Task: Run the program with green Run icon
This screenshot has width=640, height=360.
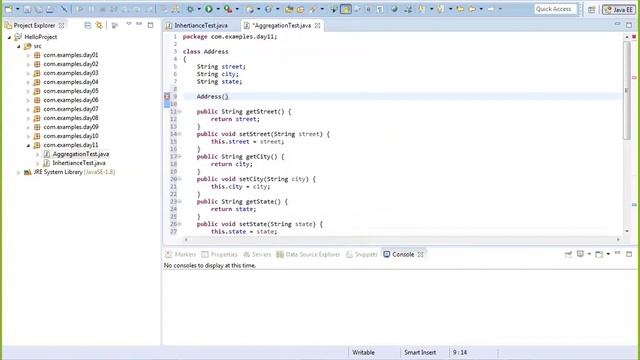Action: (x=209, y=9)
